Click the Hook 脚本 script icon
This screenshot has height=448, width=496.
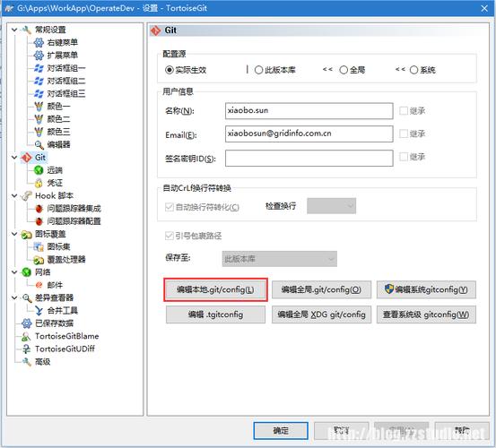[27, 195]
